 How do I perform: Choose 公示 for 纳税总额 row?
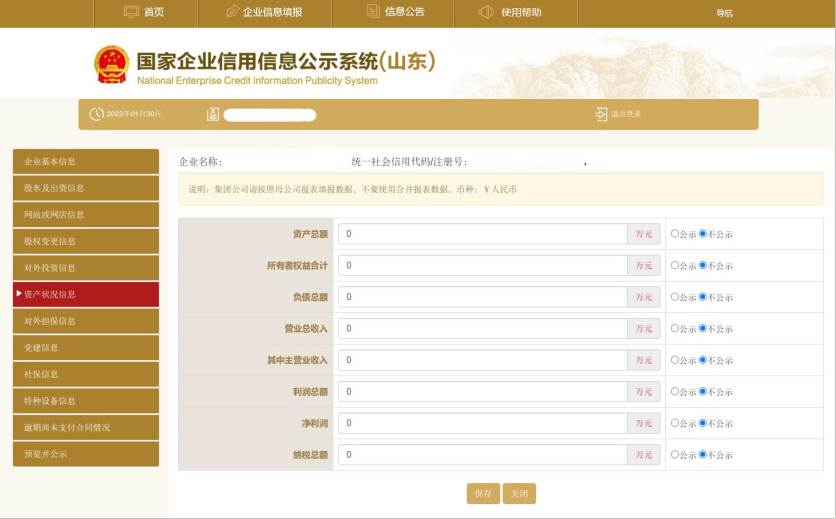[675, 455]
